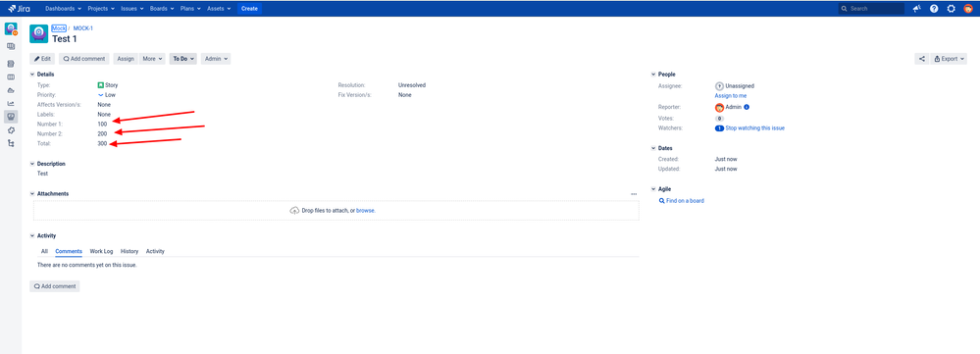Click the Admin reporter avatar

[x=719, y=108]
